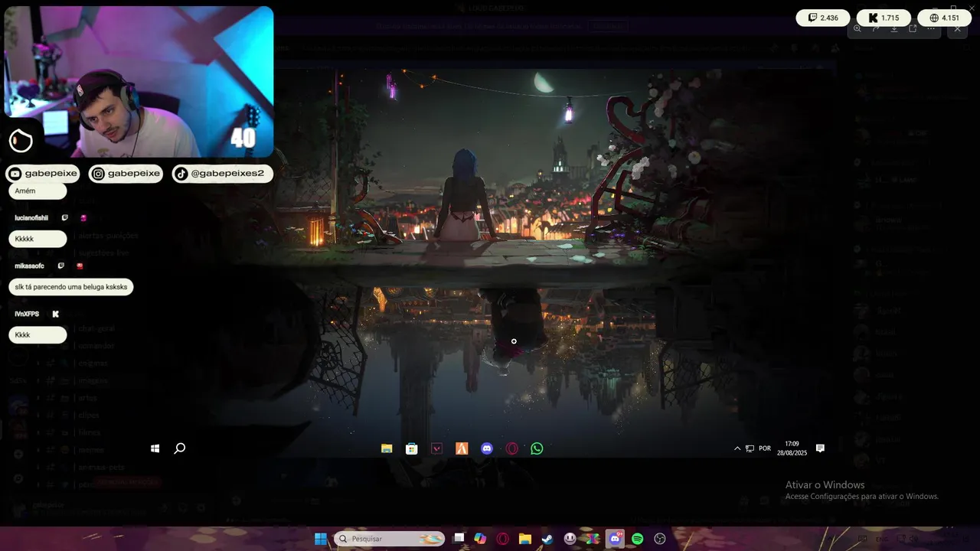Click the TikTok @gabepeixes2 handle badge
Viewport: 980px width, 551px height.
[222, 174]
